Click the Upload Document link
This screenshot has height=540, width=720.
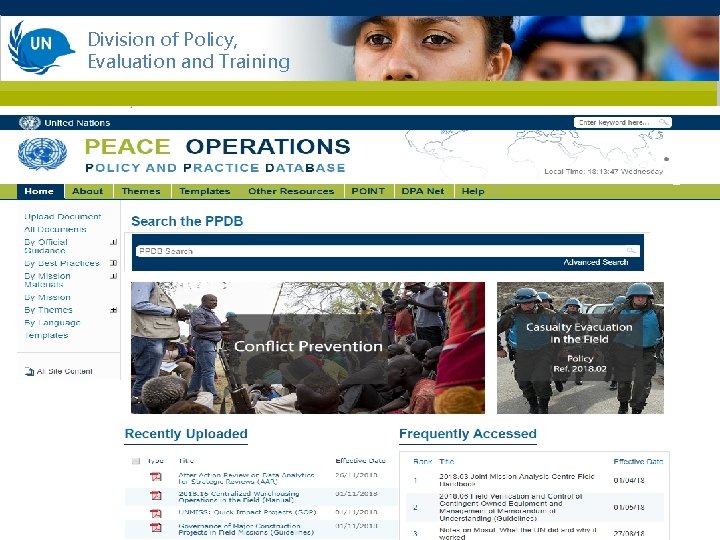click(x=62, y=216)
